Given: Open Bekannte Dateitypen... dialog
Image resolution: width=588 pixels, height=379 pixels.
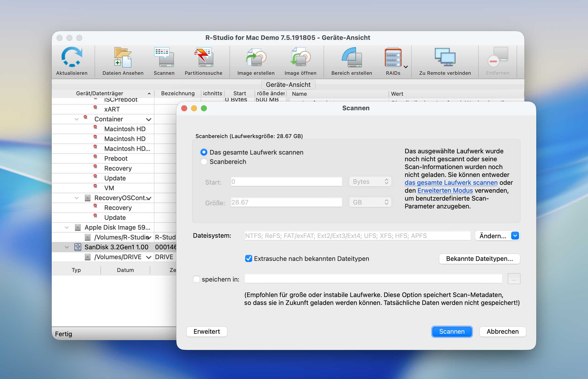Looking at the screenshot, I should click(479, 259).
